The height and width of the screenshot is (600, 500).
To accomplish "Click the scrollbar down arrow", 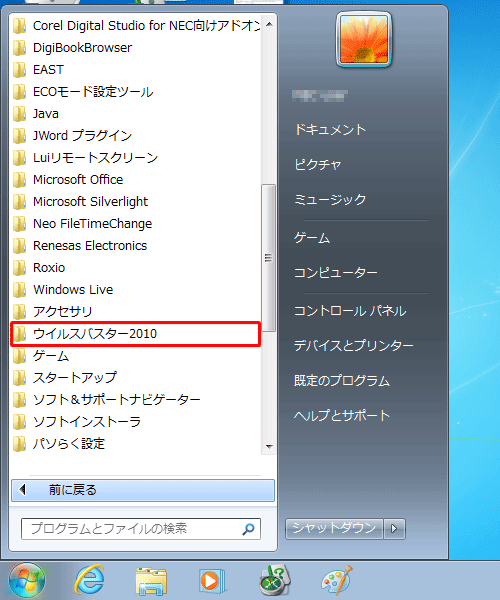I will point(269,447).
